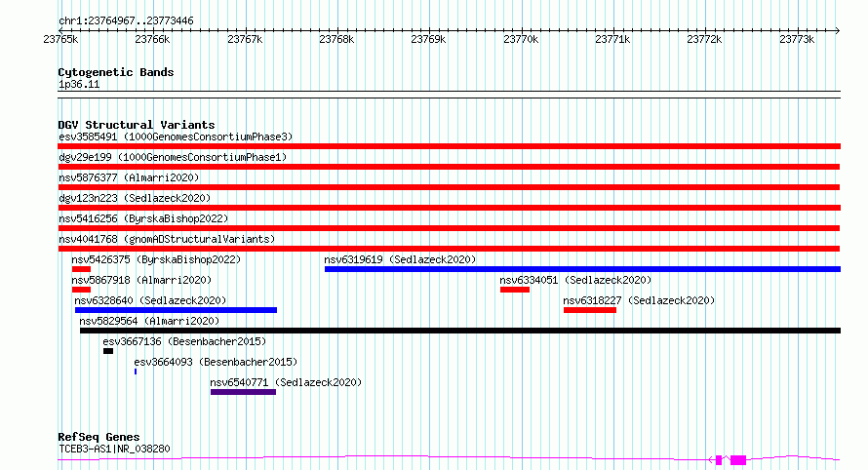This screenshot has height=470, width=868.
Task: Click the esv3585491 red variant bar
Action: coord(449,146)
